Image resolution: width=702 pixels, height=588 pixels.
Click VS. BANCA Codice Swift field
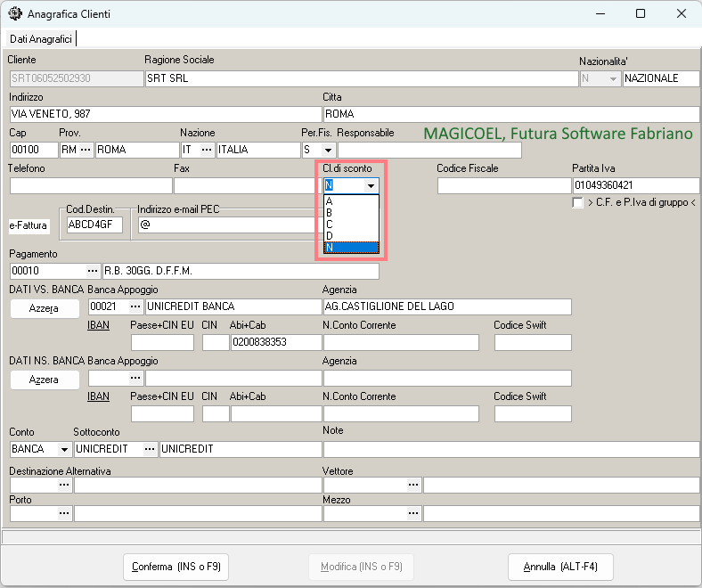pos(533,342)
